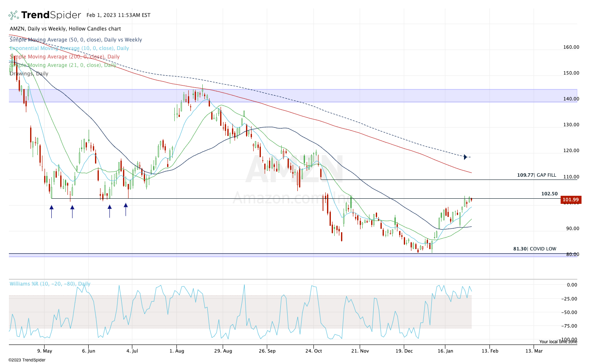The image size is (590, 364).
Task: Select the 21 Simple Moving Average legend entry
Action: click(x=63, y=65)
